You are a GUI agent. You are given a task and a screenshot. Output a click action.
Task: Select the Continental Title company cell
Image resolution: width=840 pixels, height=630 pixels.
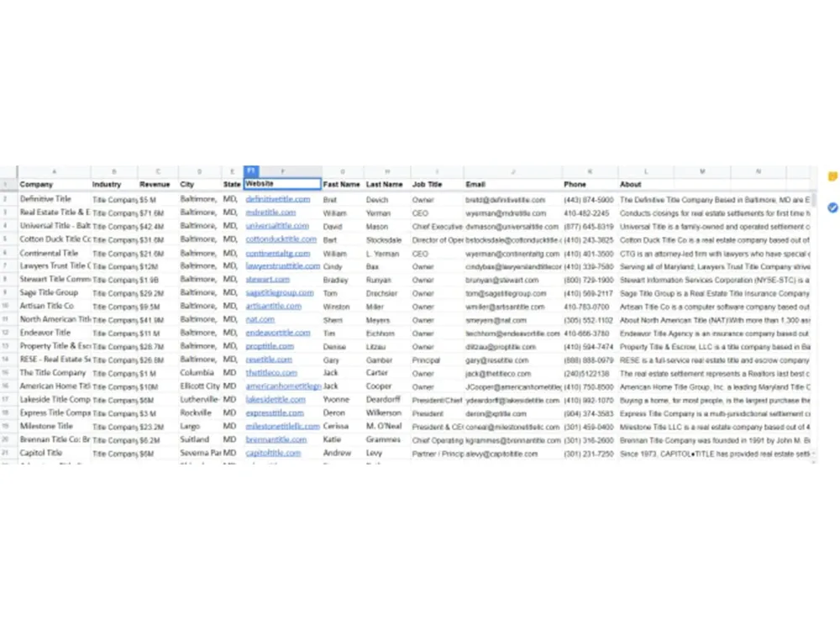54,253
